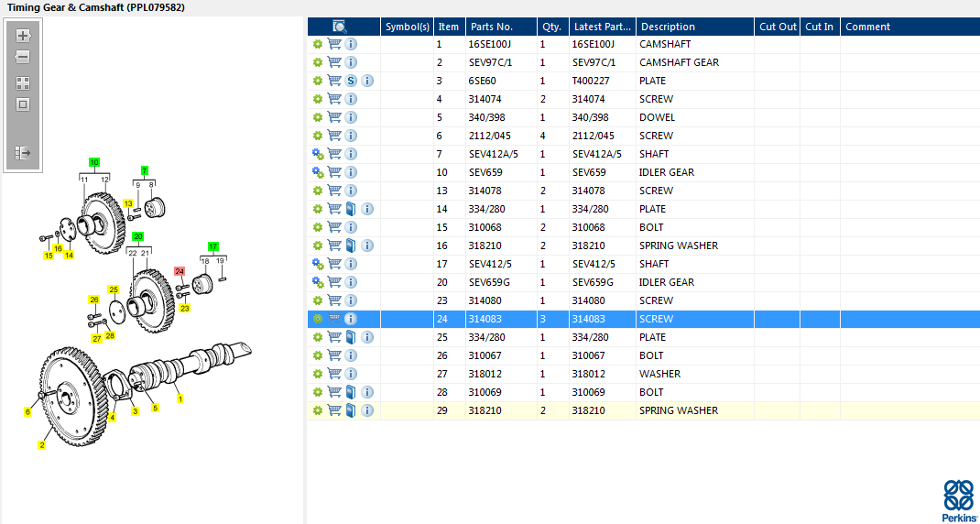
Task: Click the list with arrow panel icon
Action: pyautogui.click(x=23, y=153)
